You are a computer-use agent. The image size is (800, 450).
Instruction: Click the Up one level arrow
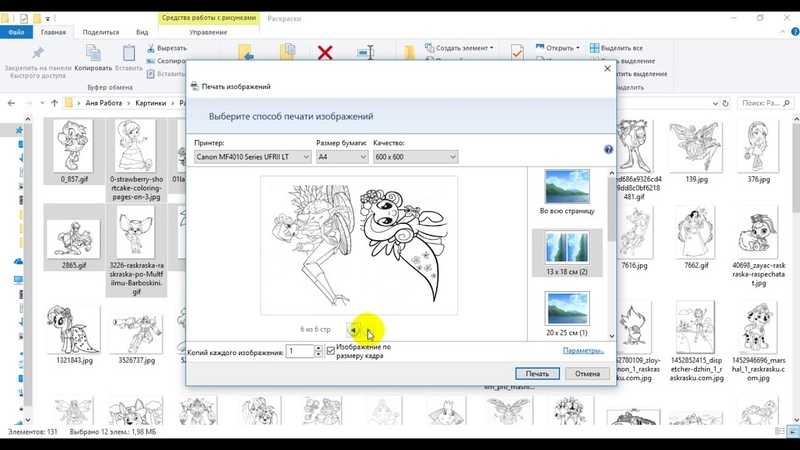[x=54, y=103]
